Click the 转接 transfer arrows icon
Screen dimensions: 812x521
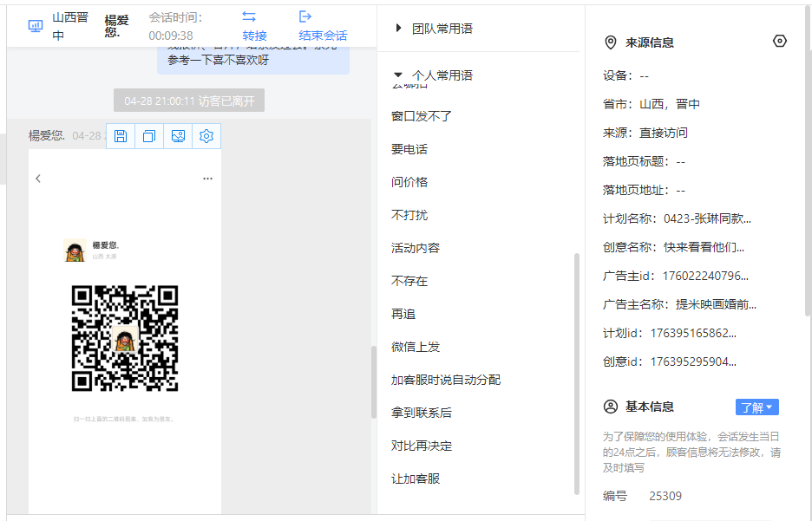249,16
